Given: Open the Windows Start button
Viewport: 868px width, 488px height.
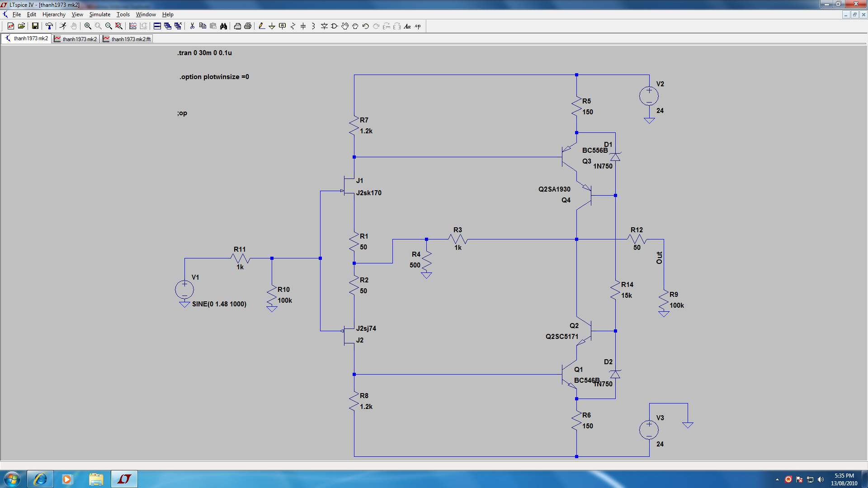Looking at the screenshot, I should coord(12,479).
